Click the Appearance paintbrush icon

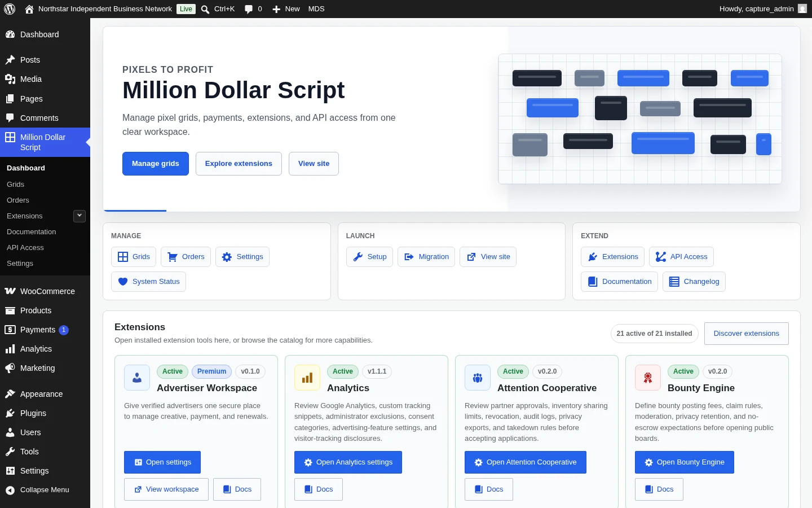tap(10, 394)
